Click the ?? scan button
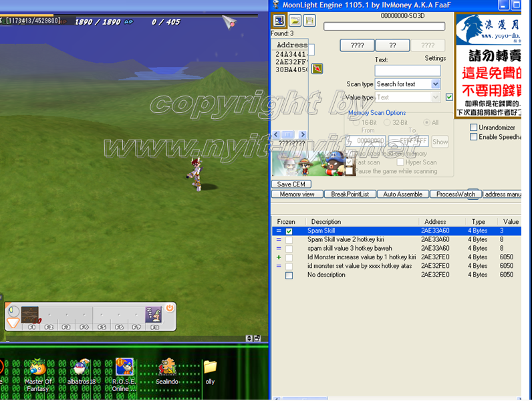Image resolution: width=532 pixels, height=401 pixels. point(392,45)
